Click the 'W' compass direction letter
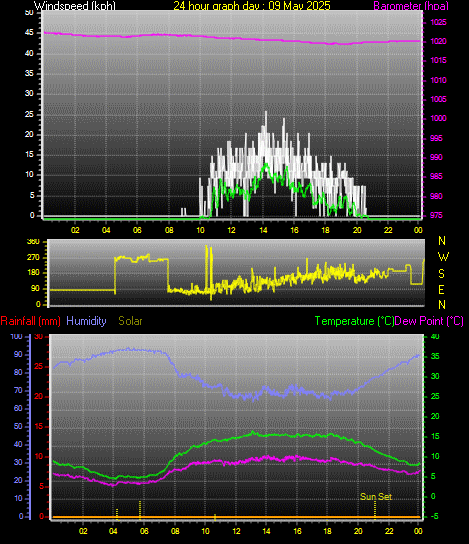The image size is (469, 544). pyautogui.click(x=443, y=257)
